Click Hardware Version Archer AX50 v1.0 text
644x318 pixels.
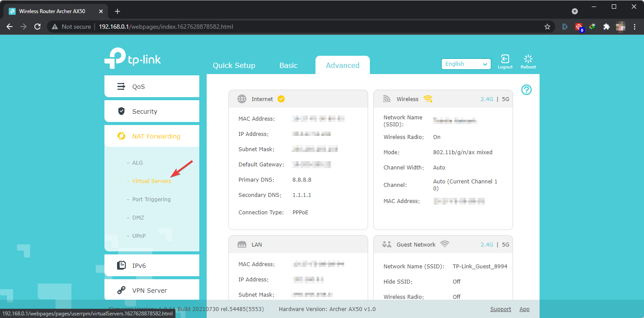pyautogui.click(x=327, y=309)
